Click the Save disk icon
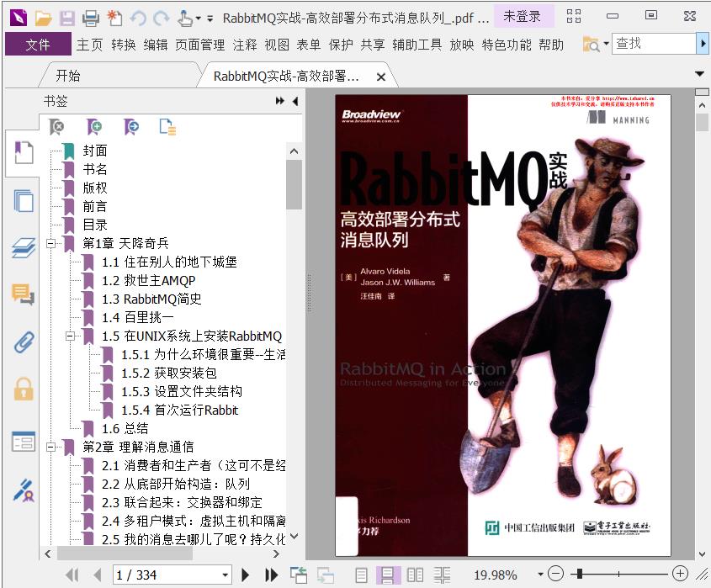Screen dimensions: 711x588 coord(67,19)
